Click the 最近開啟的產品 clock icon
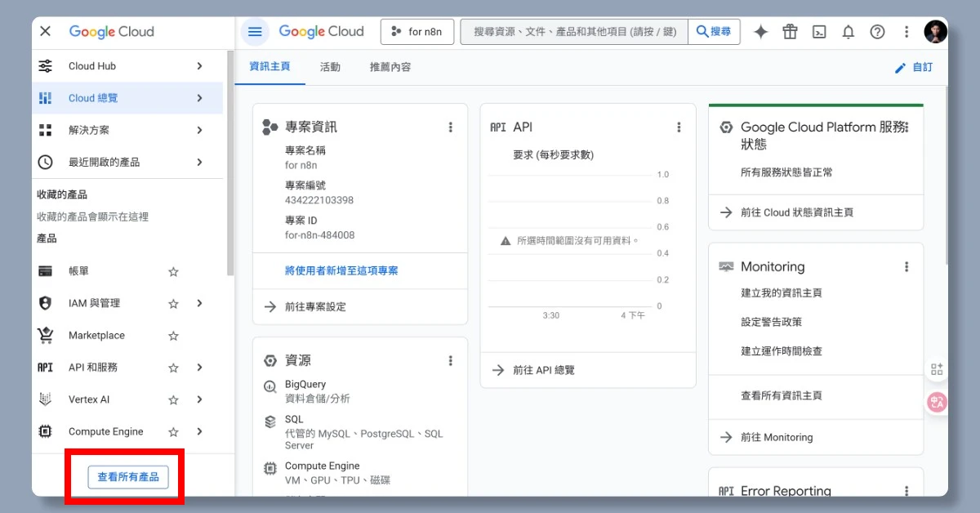The width and height of the screenshot is (980, 513). tap(46, 162)
